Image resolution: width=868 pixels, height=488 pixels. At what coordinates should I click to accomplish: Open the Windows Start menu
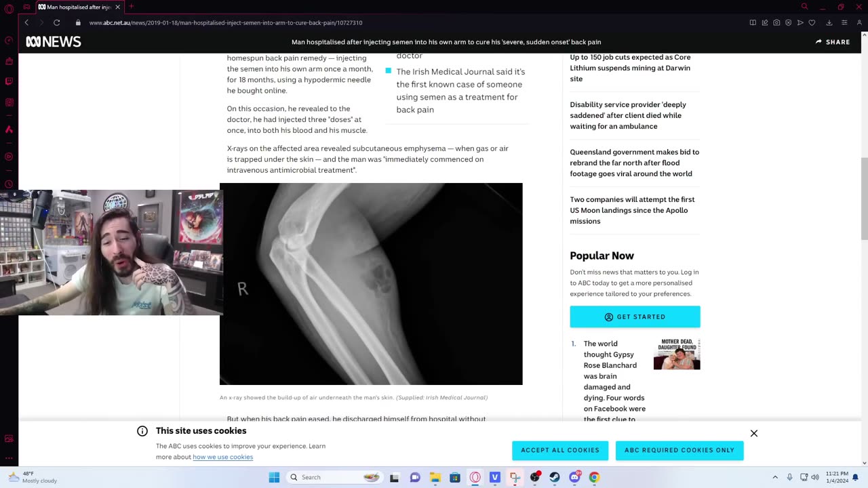(274, 477)
